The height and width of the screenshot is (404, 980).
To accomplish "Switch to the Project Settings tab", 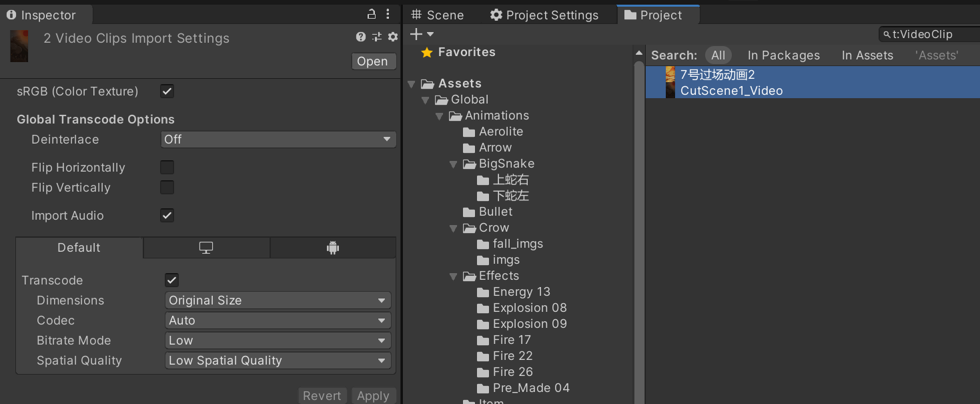I will coord(544,15).
